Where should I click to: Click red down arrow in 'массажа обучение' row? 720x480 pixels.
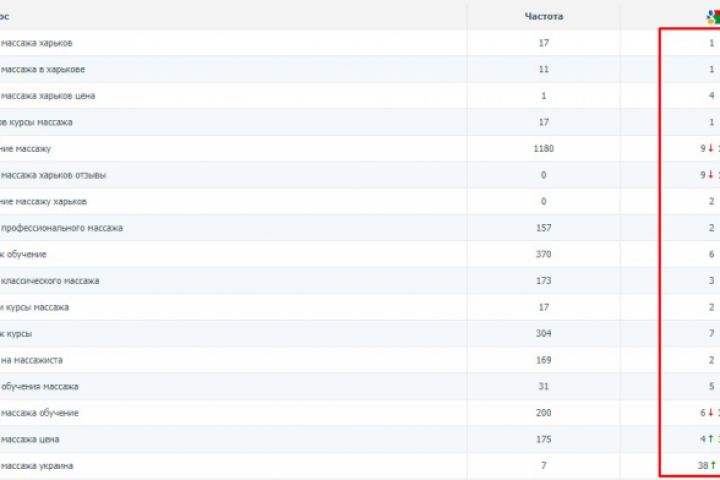coord(711,412)
